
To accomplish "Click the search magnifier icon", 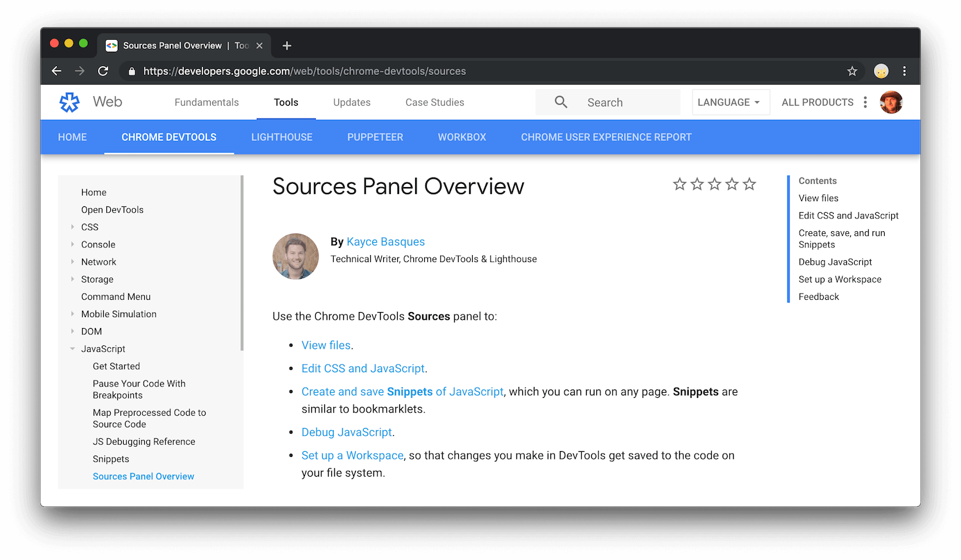I will pos(561,102).
